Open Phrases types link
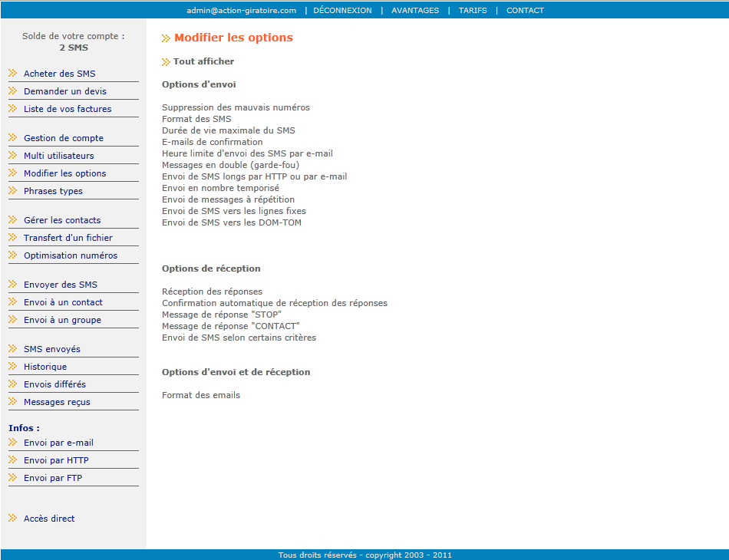Screen dimensions: 729x560 (53, 191)
